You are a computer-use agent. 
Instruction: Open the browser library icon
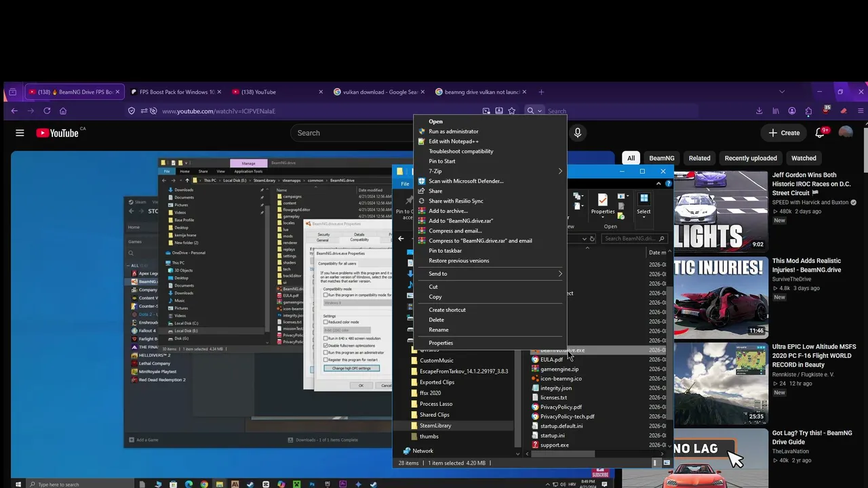coord(776,111)
